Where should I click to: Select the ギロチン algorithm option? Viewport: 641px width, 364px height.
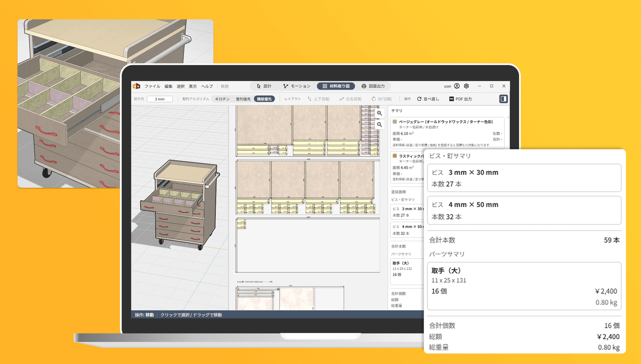coord(222,99)
